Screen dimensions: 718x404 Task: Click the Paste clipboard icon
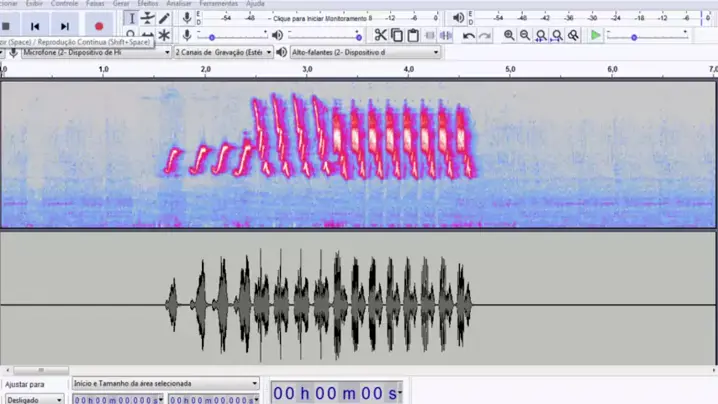[413, 36]
